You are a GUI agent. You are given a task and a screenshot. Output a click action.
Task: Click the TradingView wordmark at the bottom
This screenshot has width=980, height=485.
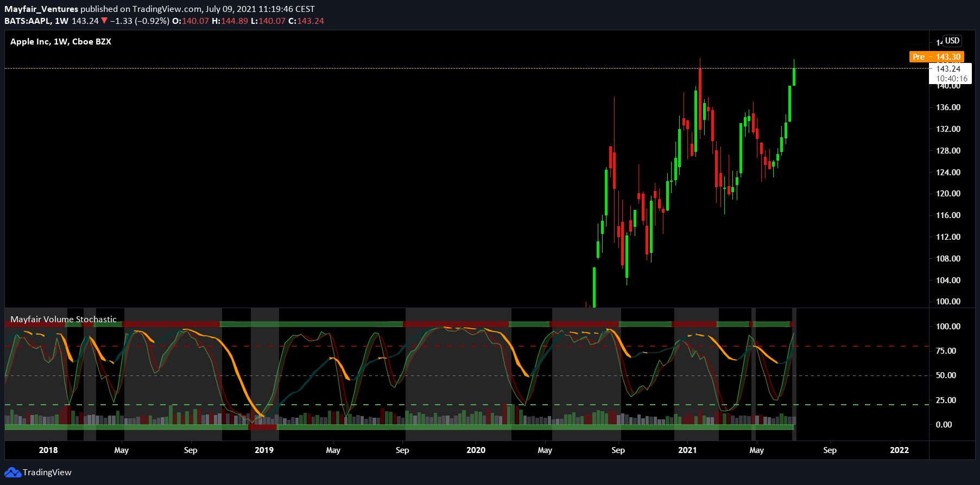pos(47,473)
